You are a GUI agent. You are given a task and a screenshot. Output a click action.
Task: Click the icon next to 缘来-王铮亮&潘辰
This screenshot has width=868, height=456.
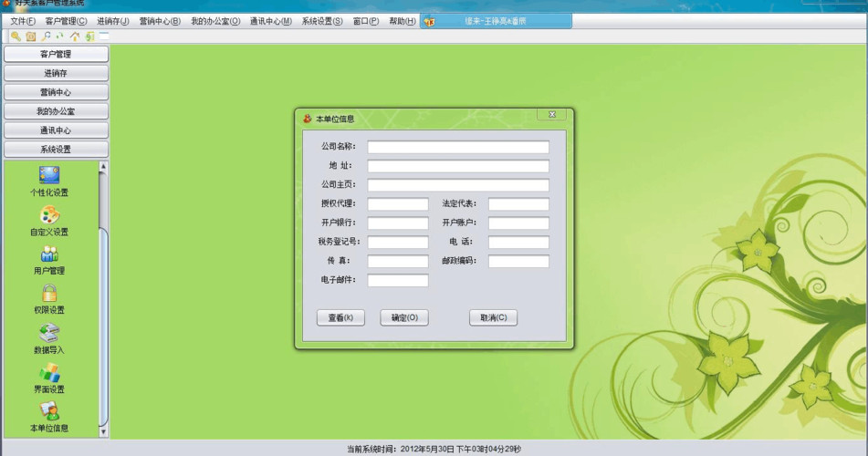(429, 22)
